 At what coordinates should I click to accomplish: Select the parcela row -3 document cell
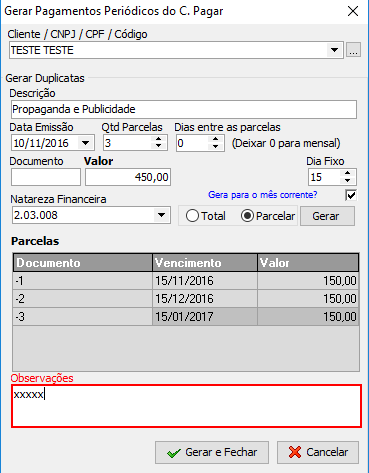[x=83, y=317]
